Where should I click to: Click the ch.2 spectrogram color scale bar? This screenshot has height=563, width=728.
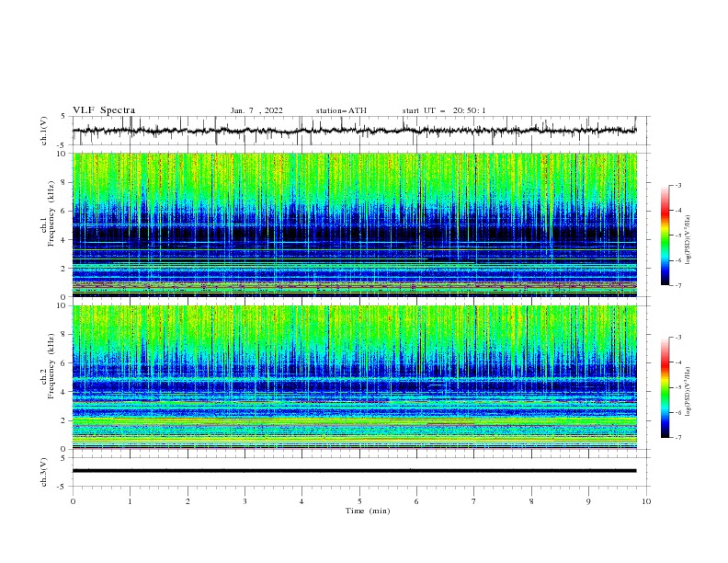point(665,387)
